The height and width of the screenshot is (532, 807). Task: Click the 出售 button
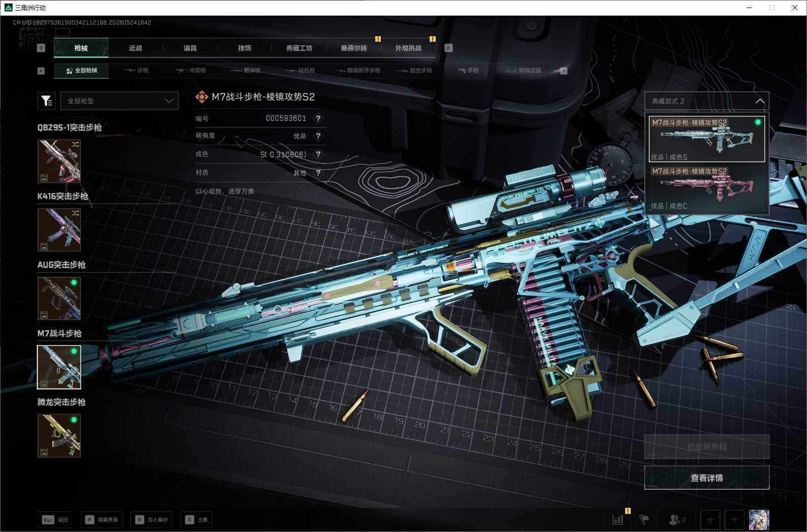[x=196, y=519]
